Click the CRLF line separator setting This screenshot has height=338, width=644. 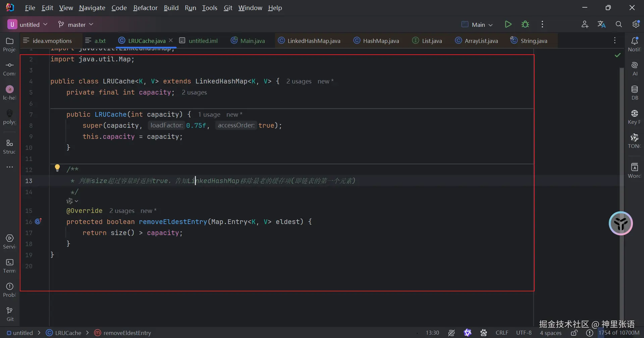pos(502,333)
